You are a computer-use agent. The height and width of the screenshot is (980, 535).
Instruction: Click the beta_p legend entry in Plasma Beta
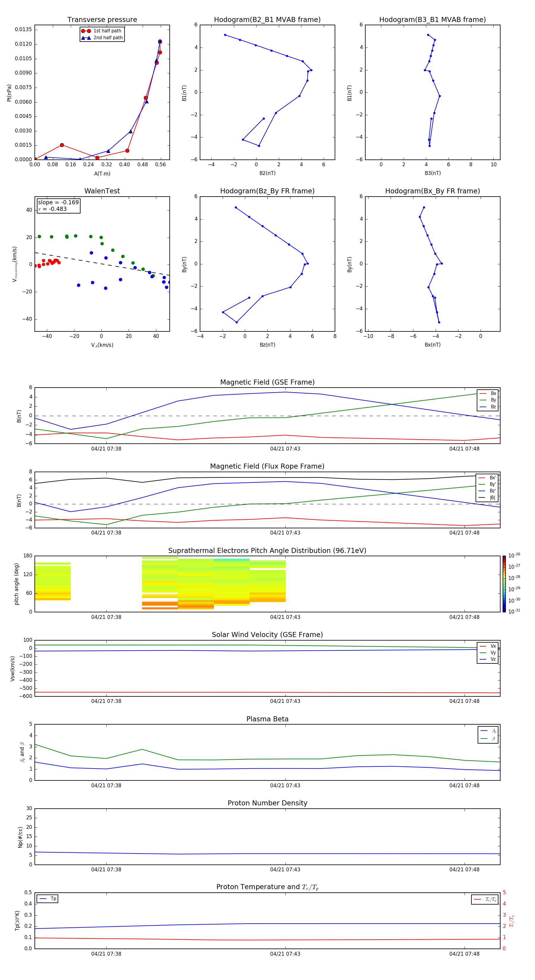[x=488, y=731]
